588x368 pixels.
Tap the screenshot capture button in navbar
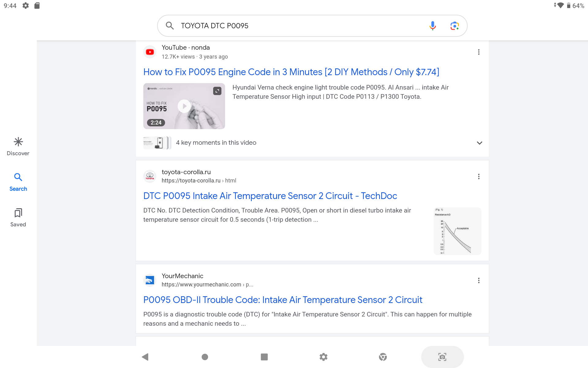[442, 357]
